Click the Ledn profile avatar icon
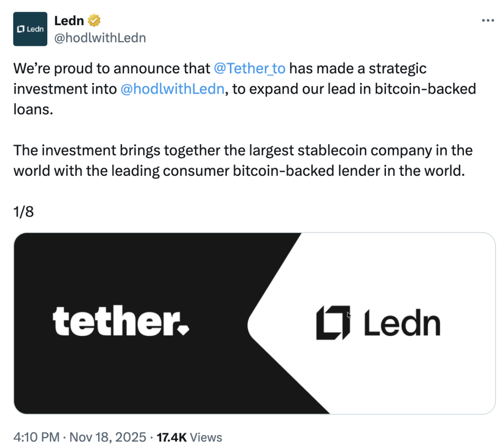This screenshot has height=448, width=504. coord(30,29)
